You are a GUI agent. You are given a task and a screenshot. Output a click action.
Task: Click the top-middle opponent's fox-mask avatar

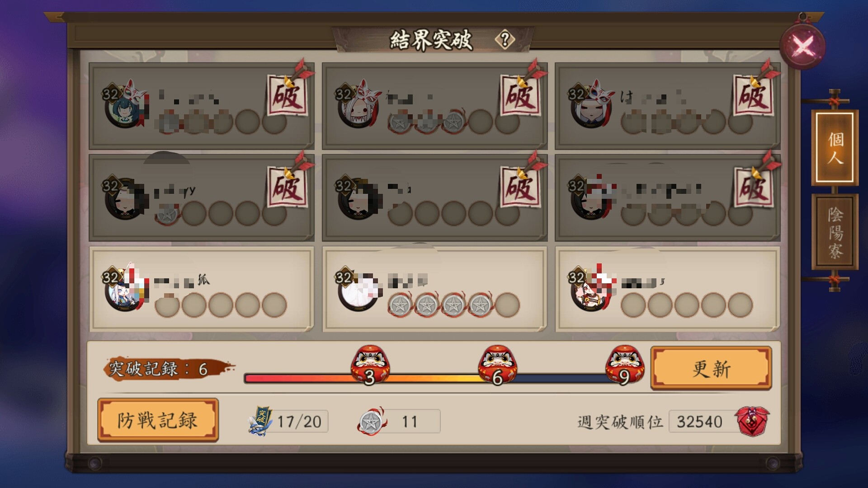click(x=359, y=104)
